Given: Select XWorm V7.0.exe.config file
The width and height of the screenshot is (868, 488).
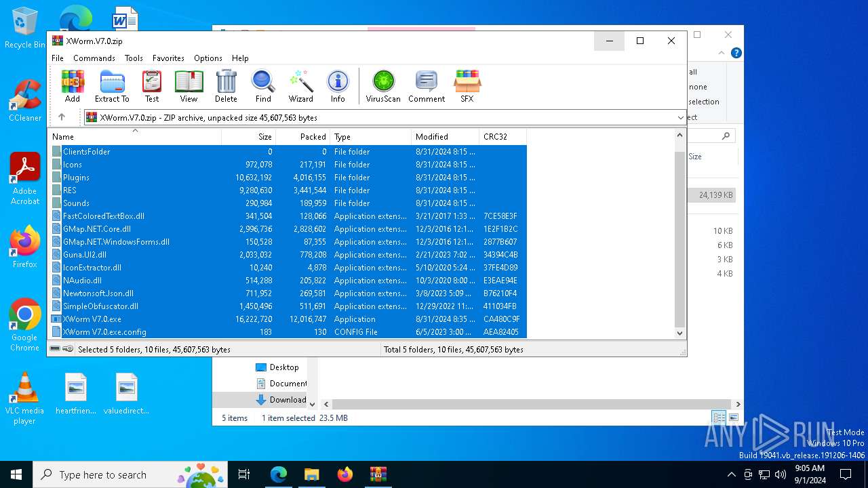Looking at the screenshot, I should click(x=288, y=332).
